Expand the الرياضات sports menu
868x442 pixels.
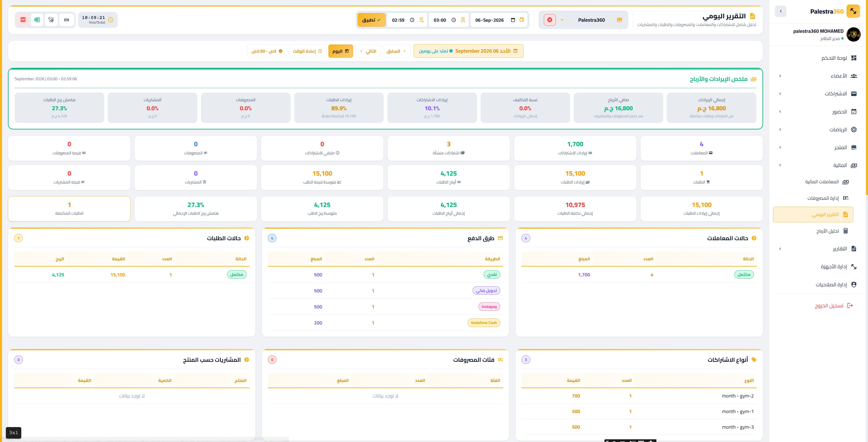(x=817, y=129)
